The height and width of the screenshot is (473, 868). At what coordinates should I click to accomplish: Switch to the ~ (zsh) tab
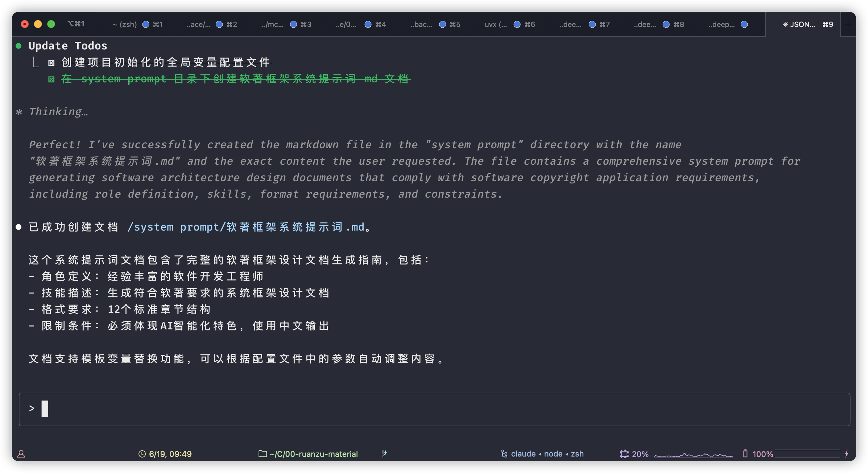(x=125, y=24)
